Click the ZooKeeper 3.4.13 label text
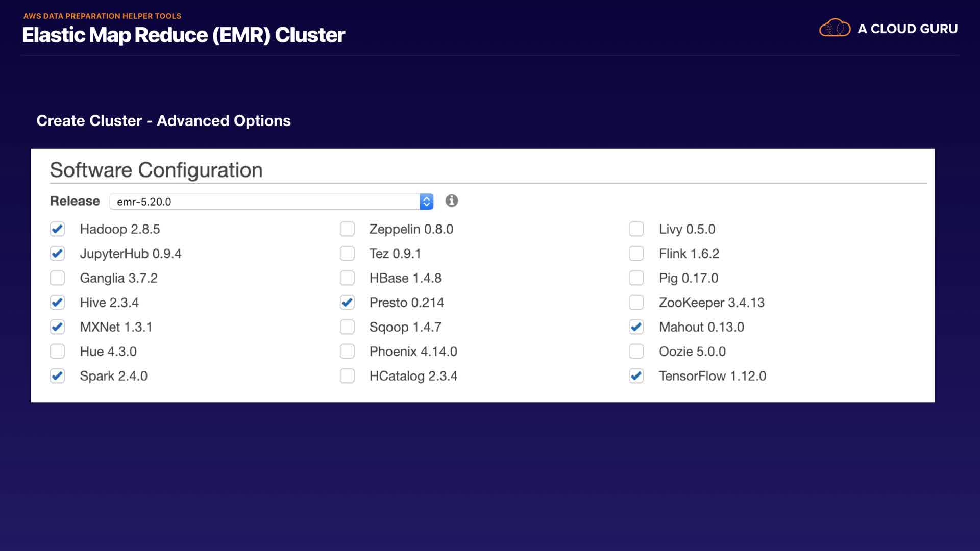This screenshot has height=551, width=980. pyautogui.click(x=712, y=303)
